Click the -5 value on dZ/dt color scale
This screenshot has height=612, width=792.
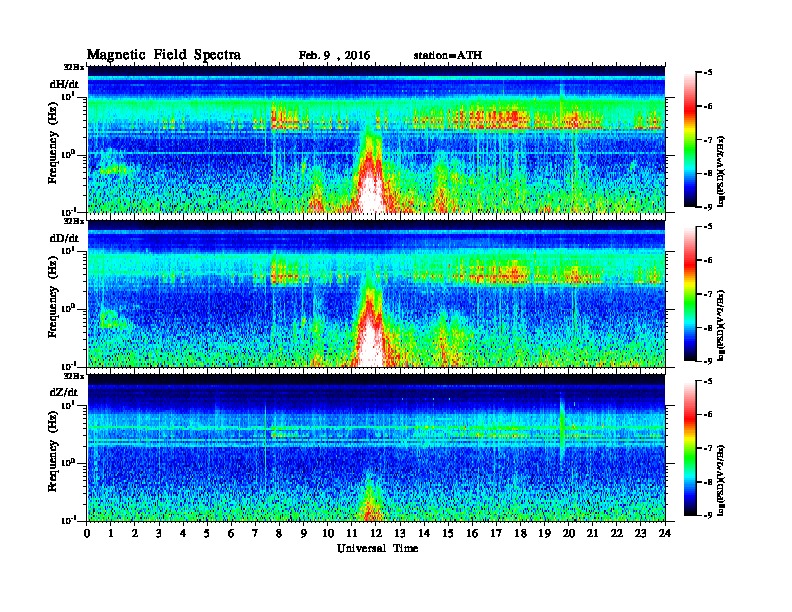708,381
